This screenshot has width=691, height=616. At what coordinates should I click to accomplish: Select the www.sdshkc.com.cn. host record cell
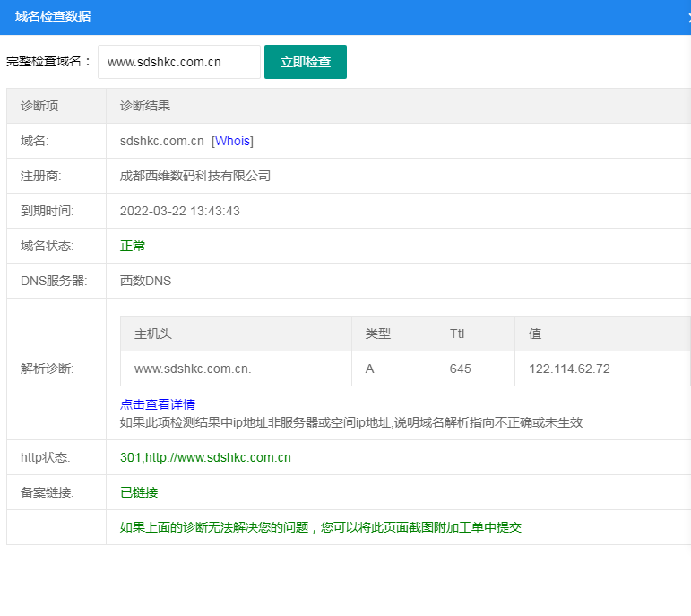coord(193,369)
